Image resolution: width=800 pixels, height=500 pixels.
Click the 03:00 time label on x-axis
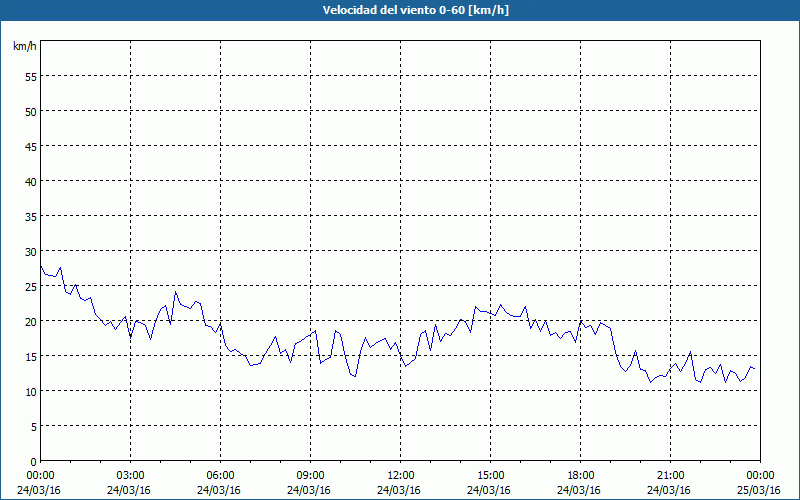coord(131,476)
